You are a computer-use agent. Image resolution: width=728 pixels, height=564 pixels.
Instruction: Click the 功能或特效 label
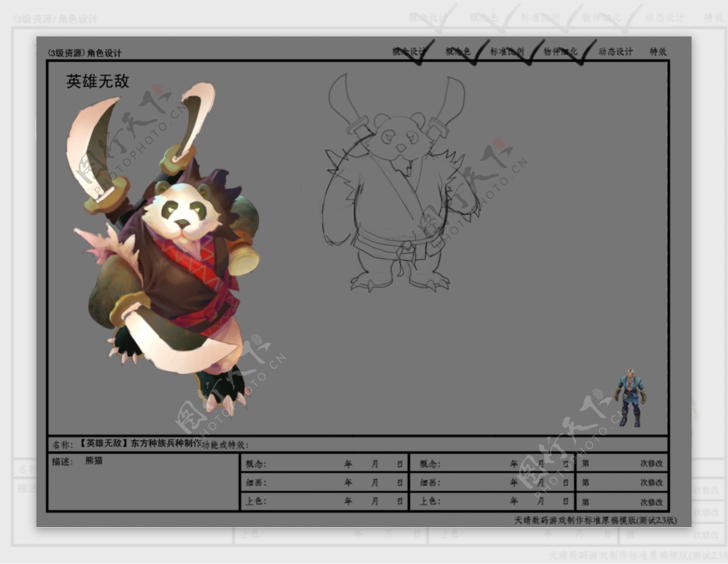(x=225, y=445)
